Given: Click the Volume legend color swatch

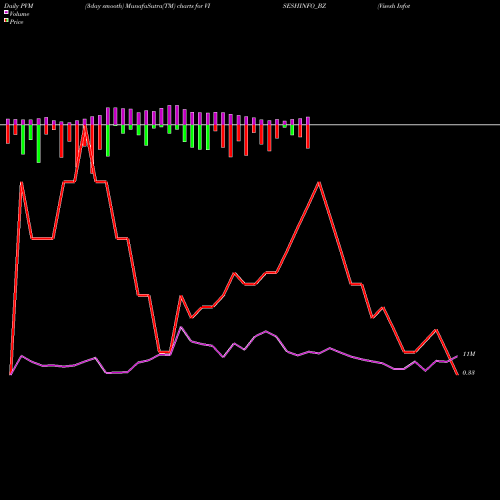Looking at the screenshot, I should pyautogui.click(x=6, y=12).
